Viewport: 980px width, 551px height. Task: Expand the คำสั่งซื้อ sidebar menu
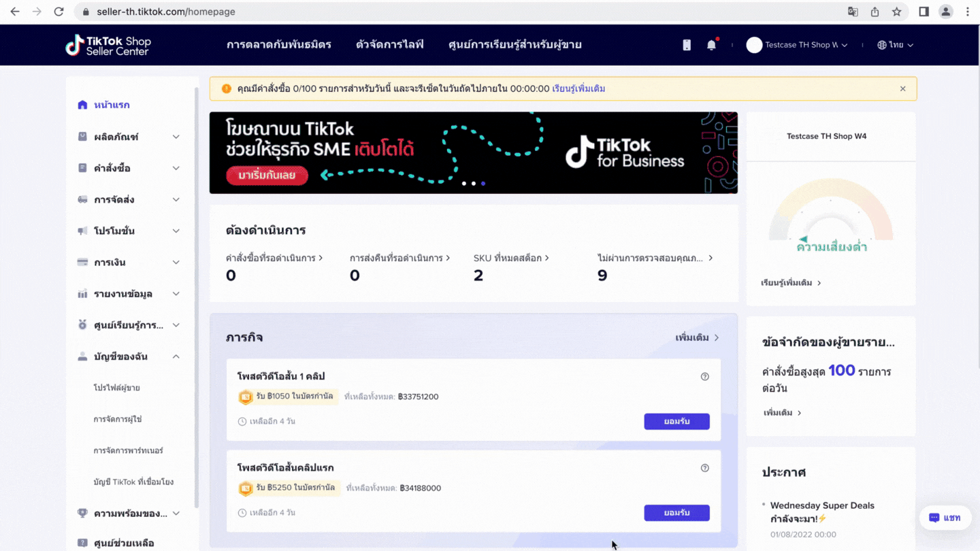click(129, 168)
